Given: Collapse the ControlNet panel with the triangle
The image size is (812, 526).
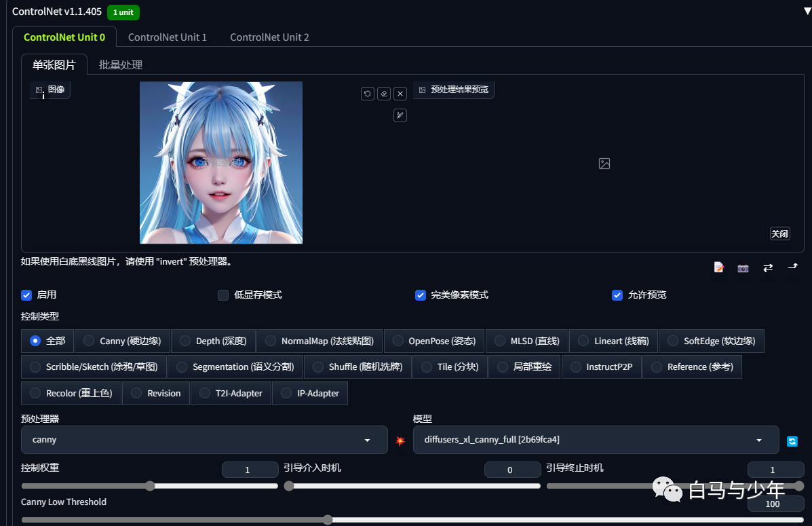Looking at the screenshot, I should click(x=807, y=12).
